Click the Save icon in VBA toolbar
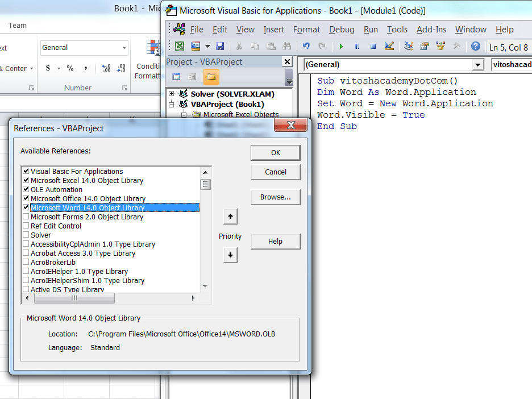This screenshot has height=399, width=532. [219, 47]
